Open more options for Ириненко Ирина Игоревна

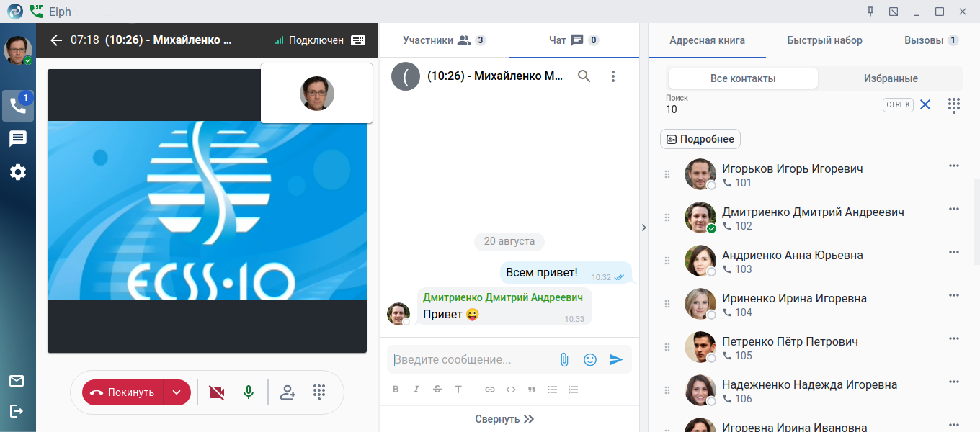[x=954, y=295]
